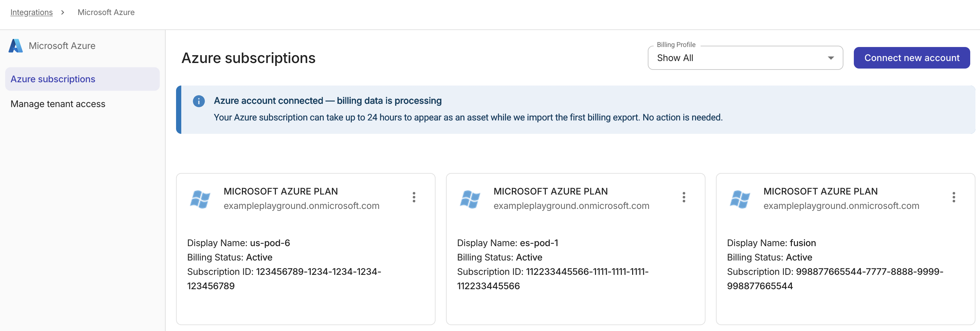Click exampleplayground domain on fusion card
This screenshot has height=331, width=980.
(x=841, y=206)
